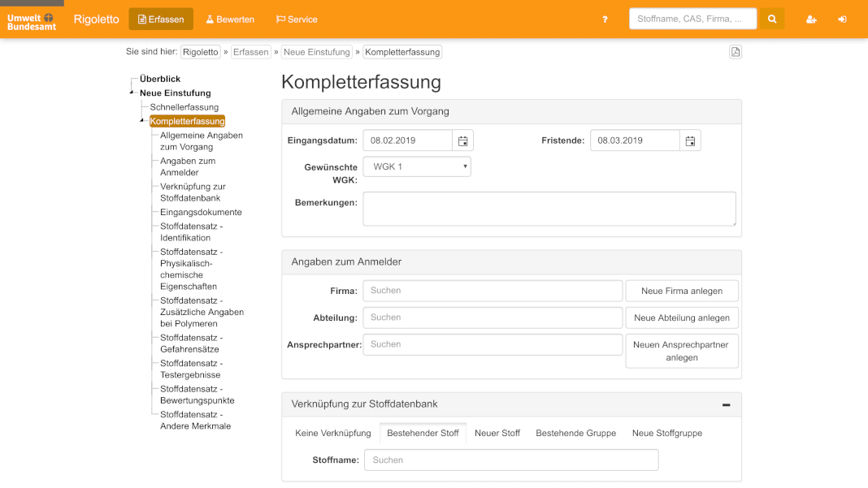Viewport: 868px width, 488px height.
Task: Open the Gewünschte WGK dropdown
Action: [x=417, y=166]
